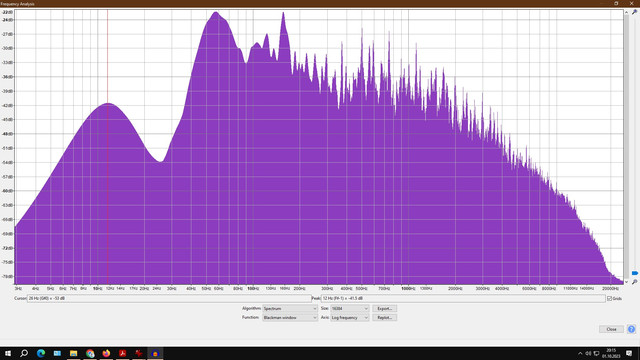
Task: Click the Cursor readout field
Action: [x=169, y=298]
